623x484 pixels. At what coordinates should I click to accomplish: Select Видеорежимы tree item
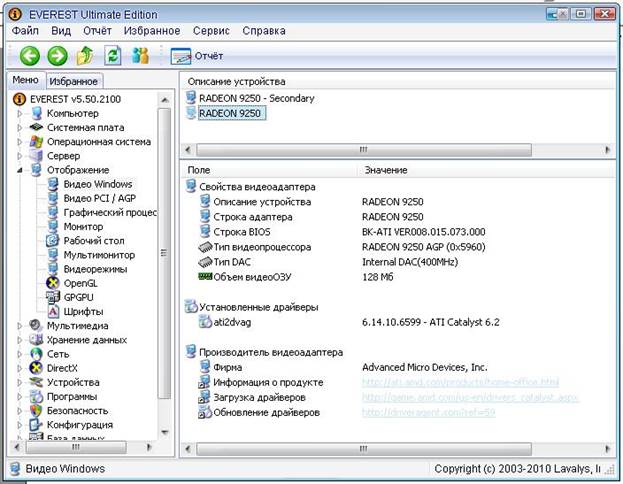pos(95,269)
